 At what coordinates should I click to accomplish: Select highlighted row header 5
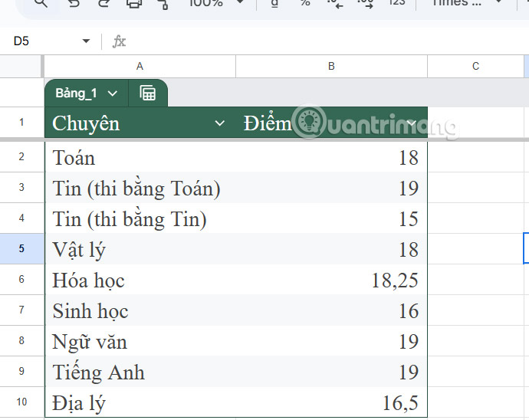(21, 249)
